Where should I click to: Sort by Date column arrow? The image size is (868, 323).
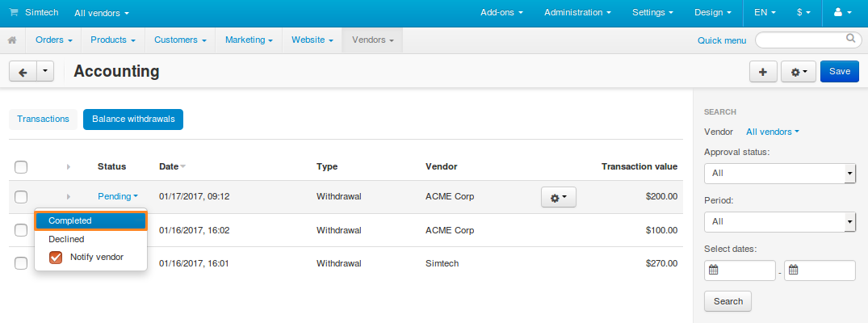tap(183, 167)
